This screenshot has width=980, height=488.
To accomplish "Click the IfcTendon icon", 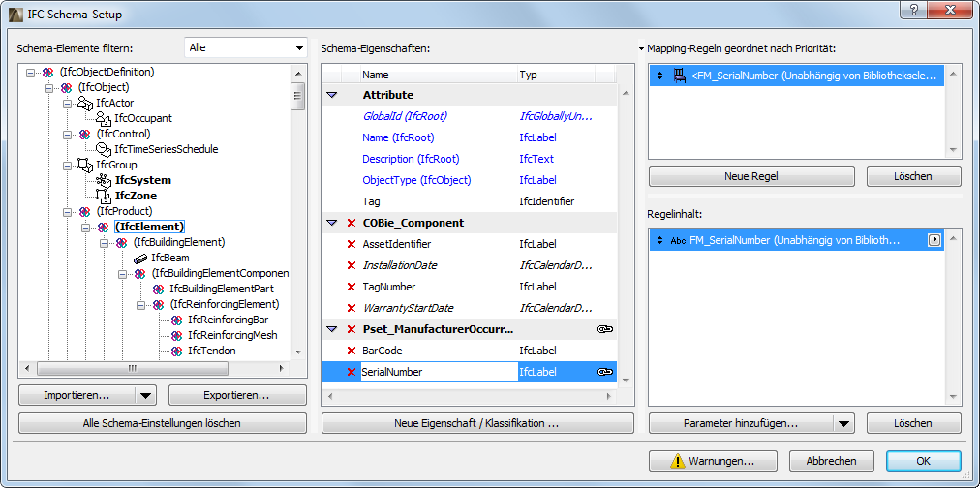I will click(177, 351).
